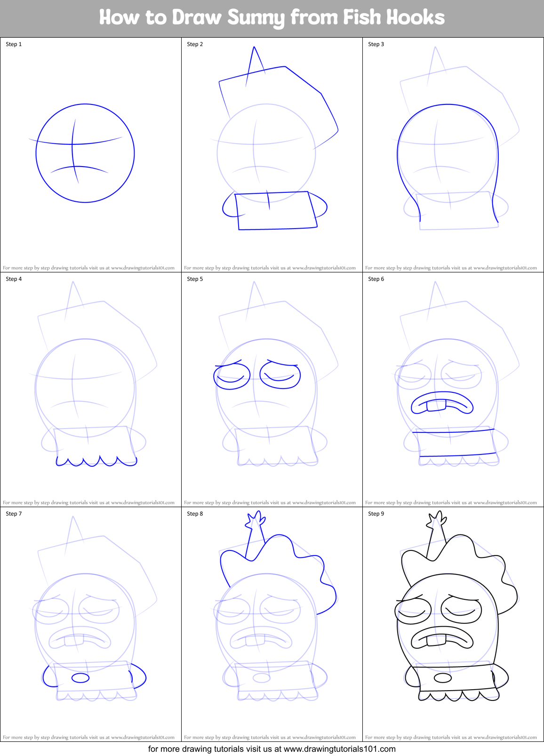Click the 'Step 5' label
The image size is (544, 756).
tap(195, 279)
